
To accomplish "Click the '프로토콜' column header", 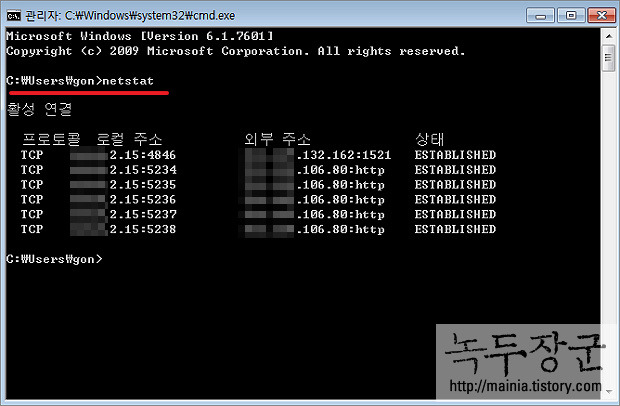I will click(51, 139).
